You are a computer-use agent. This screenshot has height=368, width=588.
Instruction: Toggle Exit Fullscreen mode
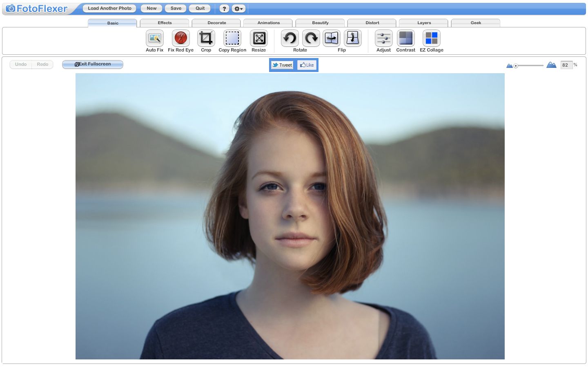[x=93, y=64]
